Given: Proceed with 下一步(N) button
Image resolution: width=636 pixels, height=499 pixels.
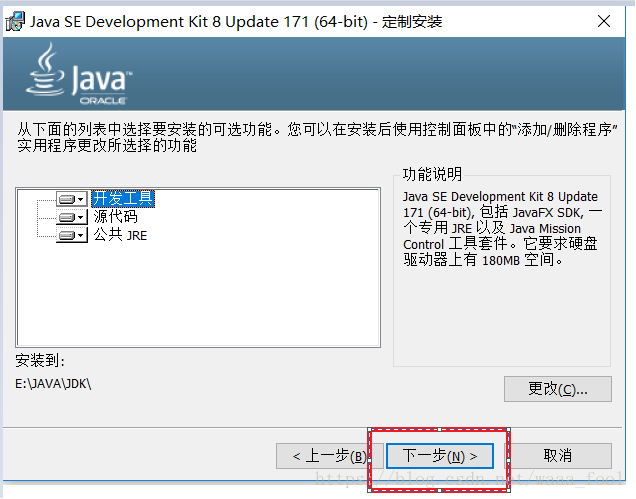Looking at the screenshot, I should [x=440, y=456].
